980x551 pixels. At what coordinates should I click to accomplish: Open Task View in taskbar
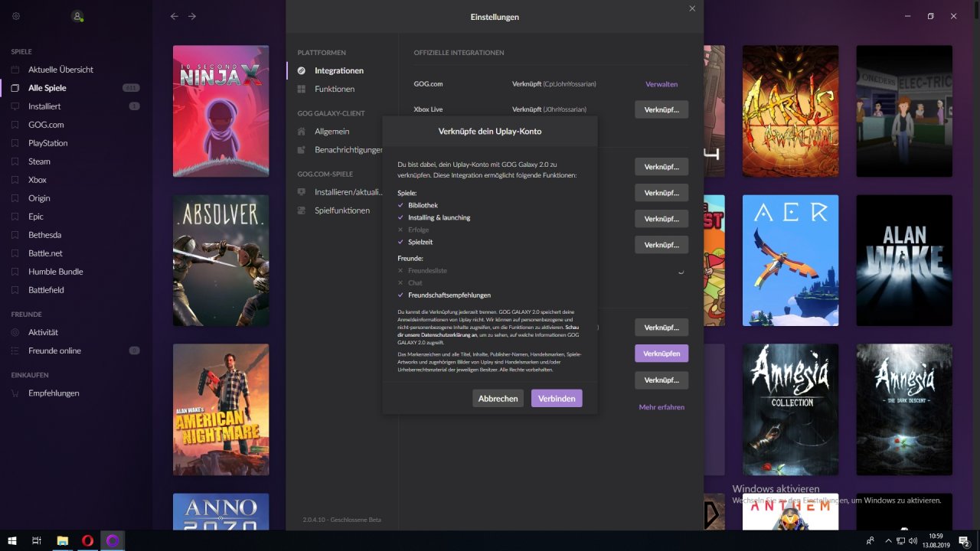[36, 541]
